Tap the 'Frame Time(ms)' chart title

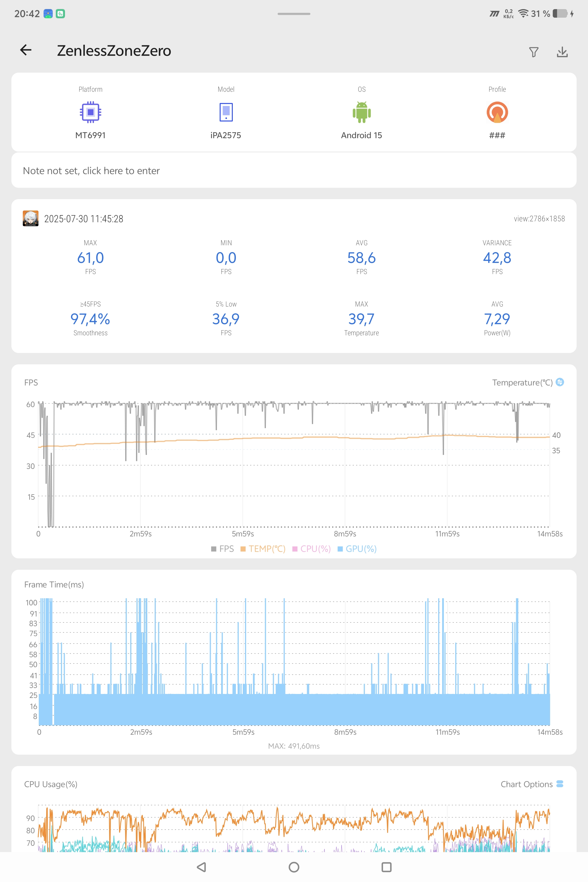click(54, 584)
